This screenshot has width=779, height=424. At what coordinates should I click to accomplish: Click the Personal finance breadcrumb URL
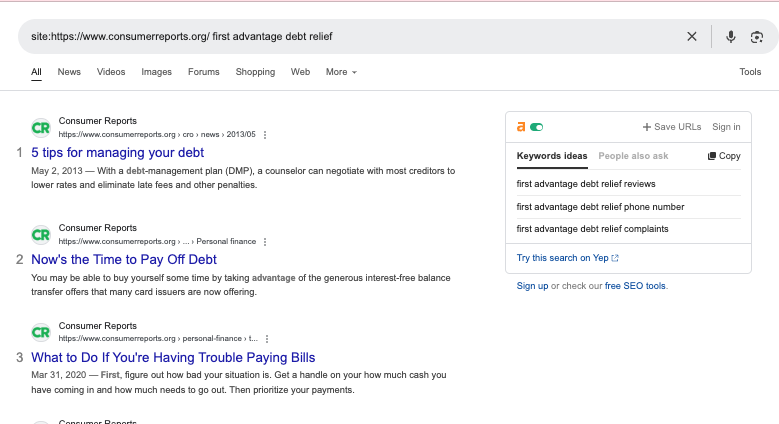(x=157, y=242)
